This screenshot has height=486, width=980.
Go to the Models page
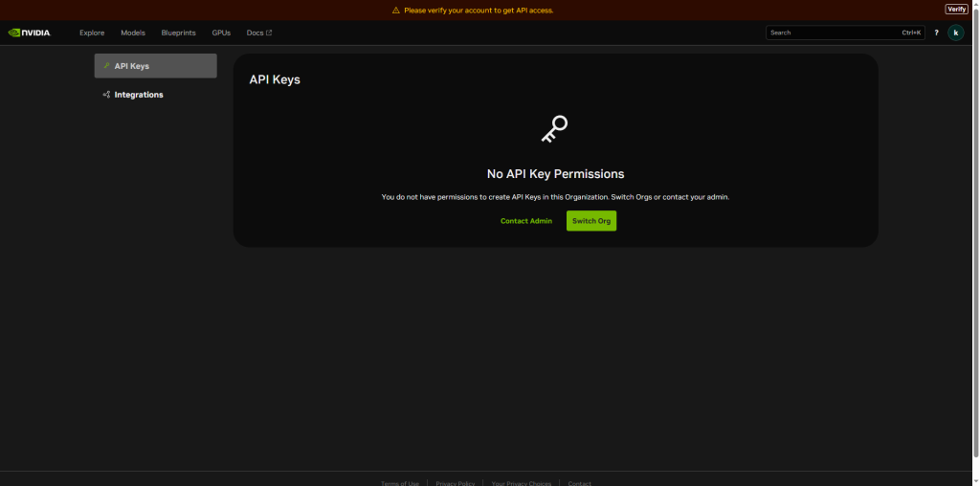click(x=133, y=33)
